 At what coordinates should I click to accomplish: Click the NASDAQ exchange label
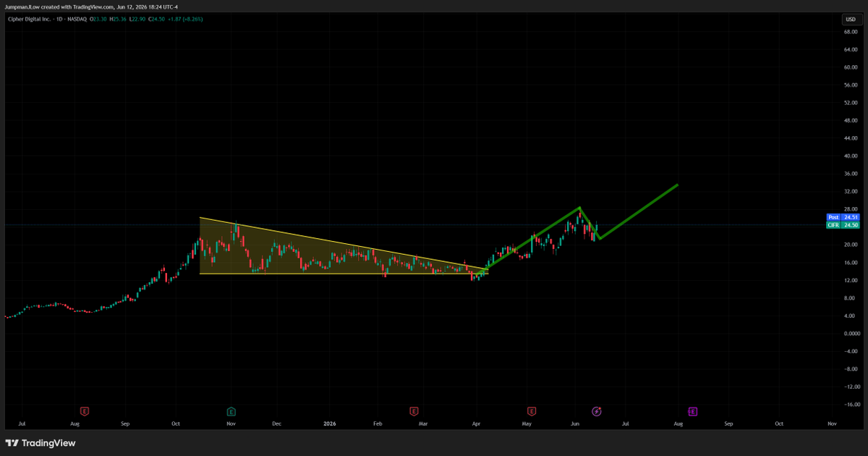point(77,19)
